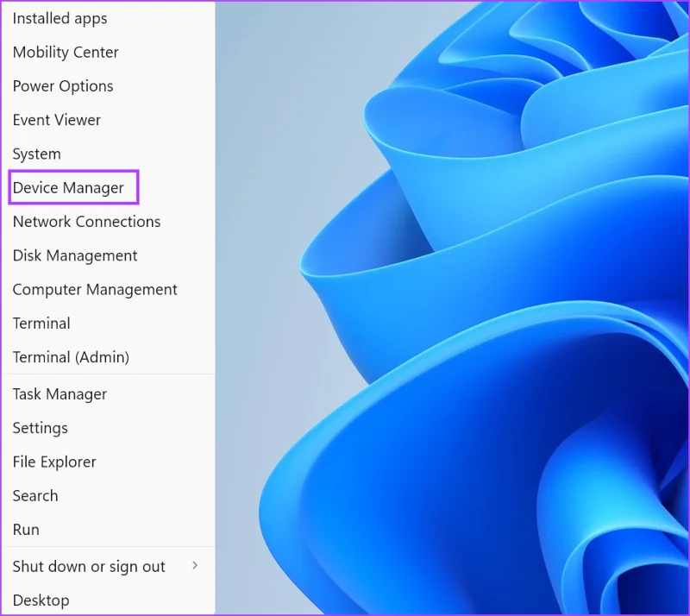Launch Computer Management
The height and width of the screenshot is (616, 690).
tap(95, 289)
